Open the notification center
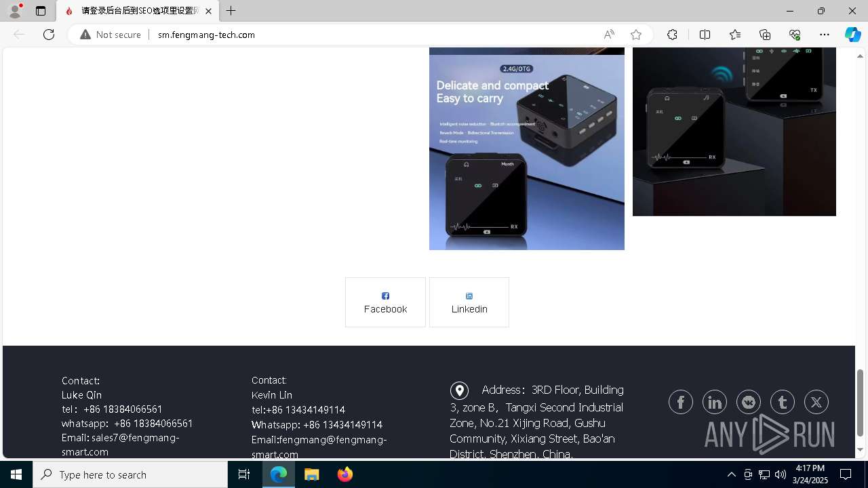Screen dimensions: 868x488 click(x=846, y=474)
